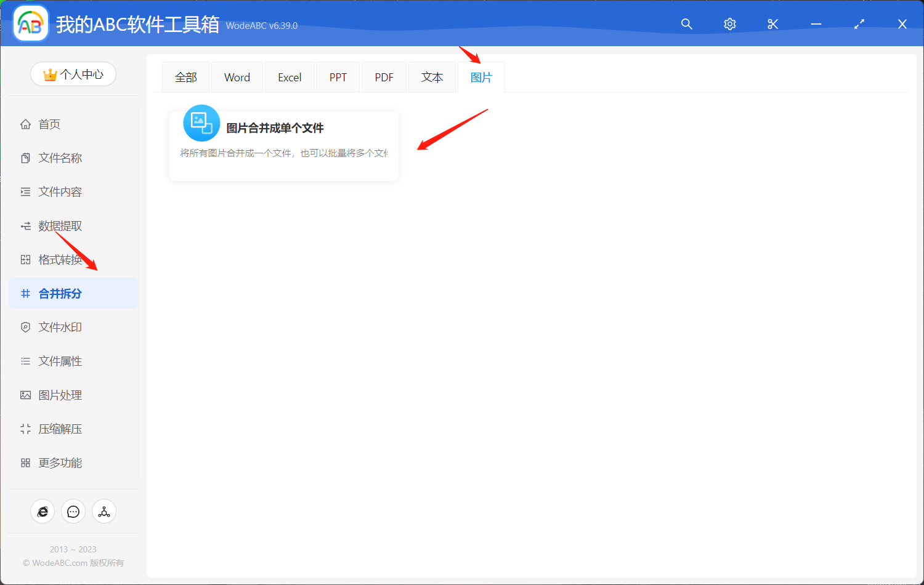Click the 图片合并成单个文件 tool card

coord(283,145)
